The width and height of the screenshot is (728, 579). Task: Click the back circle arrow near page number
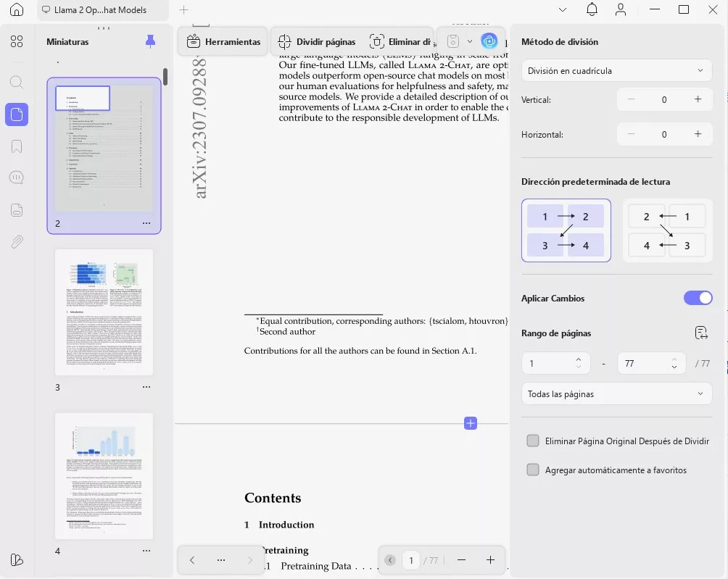(x=390, y=560)
